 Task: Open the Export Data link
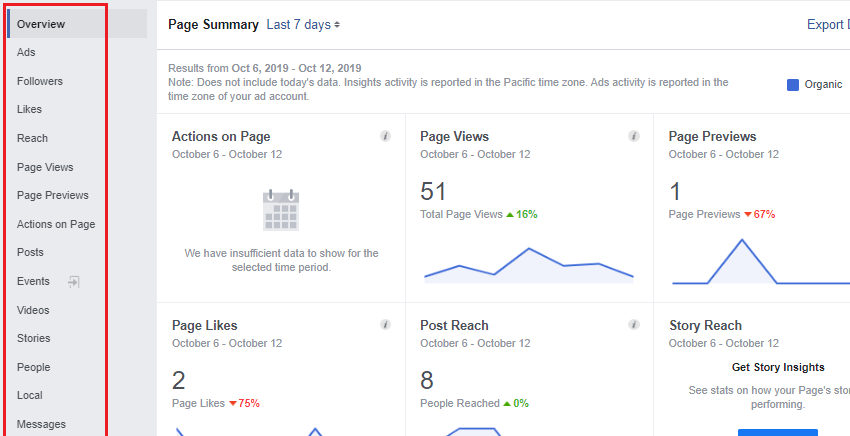828,25
